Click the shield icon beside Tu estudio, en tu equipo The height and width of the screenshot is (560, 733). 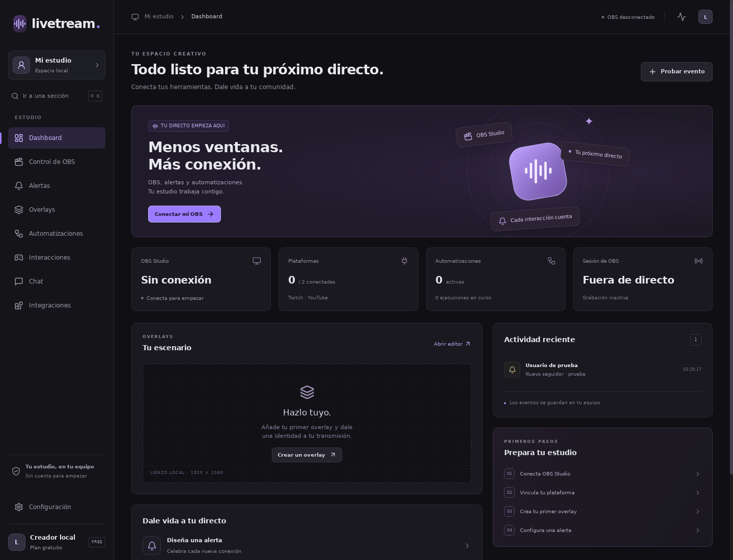[x=16, y=471]
